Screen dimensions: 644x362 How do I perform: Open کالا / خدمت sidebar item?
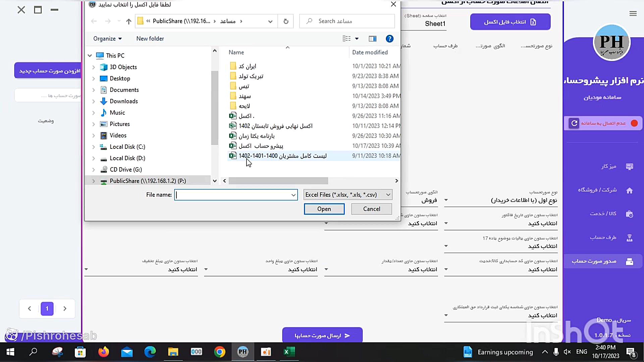click(x=611, y=214)
